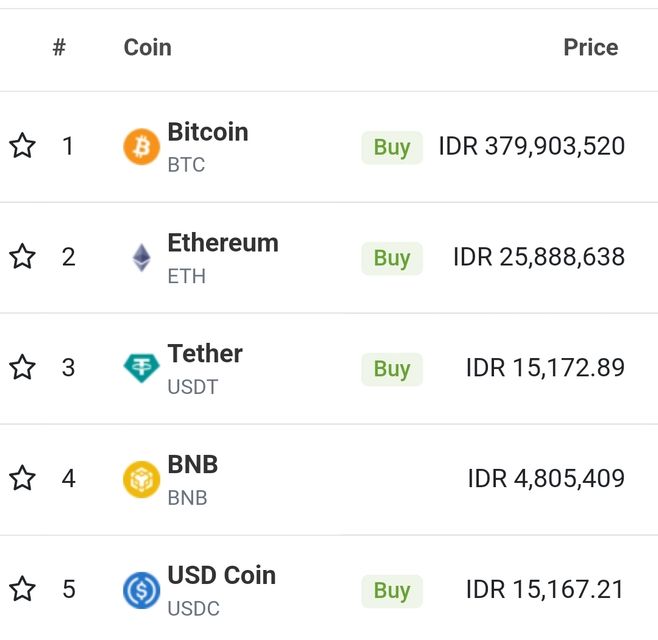
Task: Click the Bitcoin logo icon
Action: [141, 147]
